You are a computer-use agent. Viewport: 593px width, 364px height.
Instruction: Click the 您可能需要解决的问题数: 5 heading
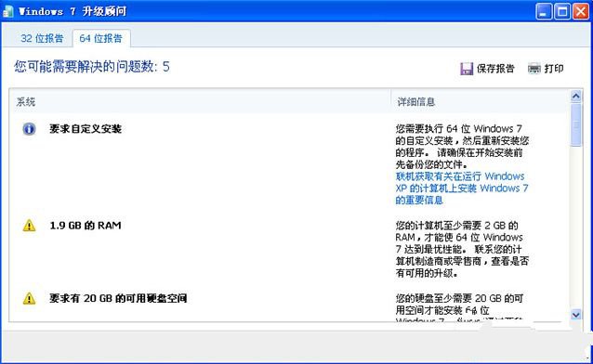coord(92,67)
